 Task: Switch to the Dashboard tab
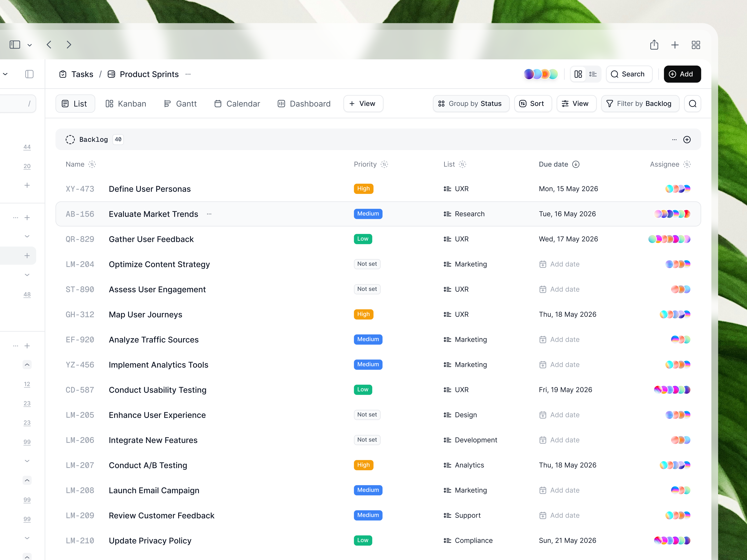pos(304,104)
